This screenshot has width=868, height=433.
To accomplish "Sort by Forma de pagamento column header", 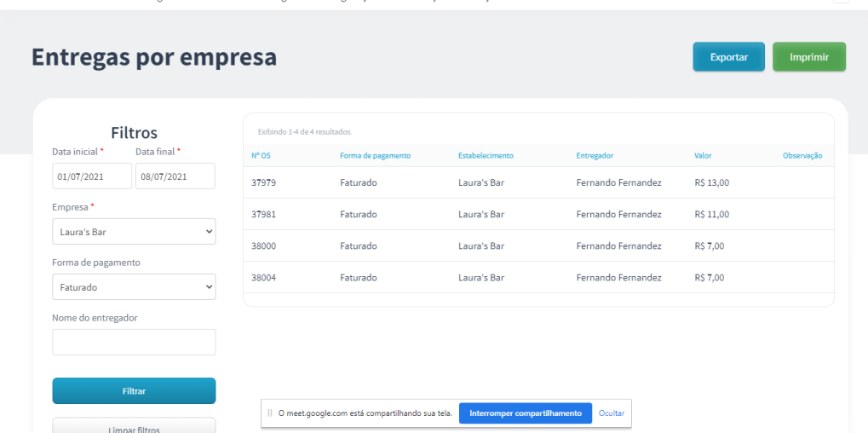I will (x=375, y=156).
